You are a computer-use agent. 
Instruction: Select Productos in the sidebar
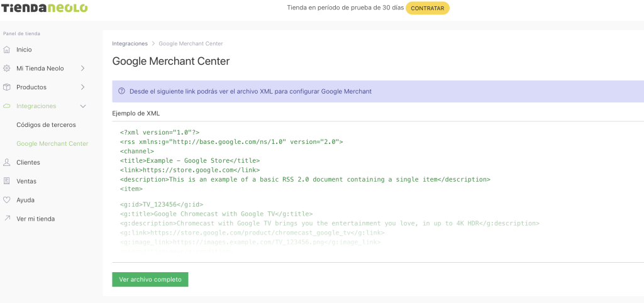(31, 87)
